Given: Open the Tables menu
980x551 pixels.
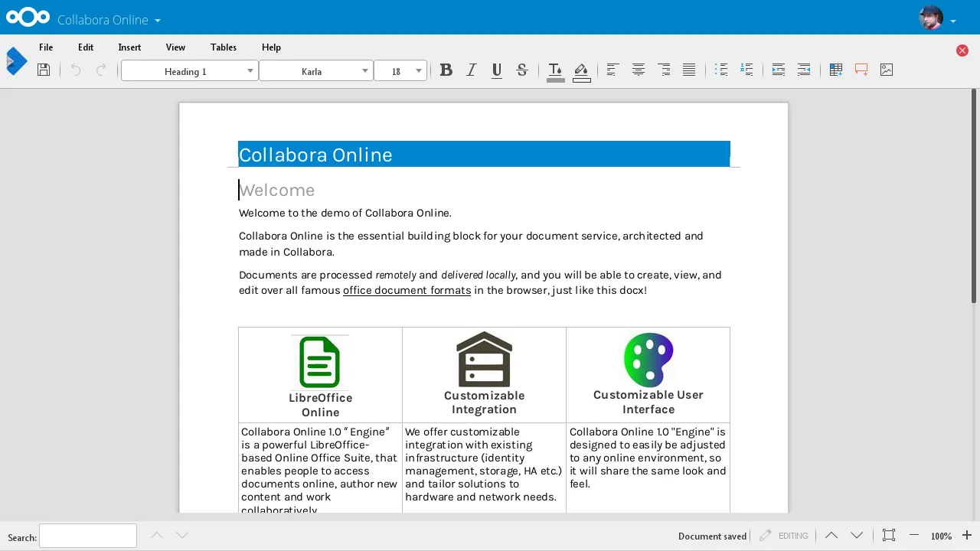Looking at the screenshot, I should click(x=224, y=47).
